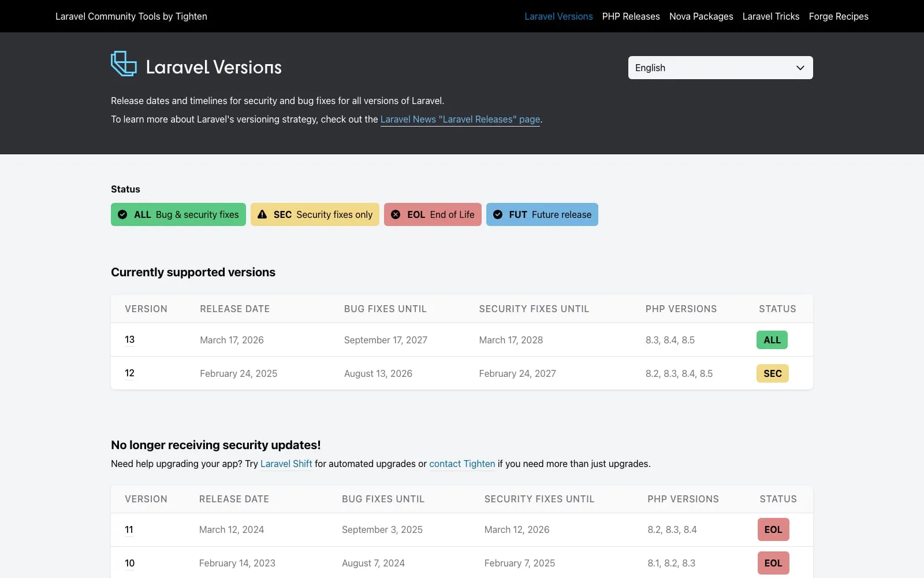Click the checkmark icon in ALL status badge

click(x=122, y=214)
